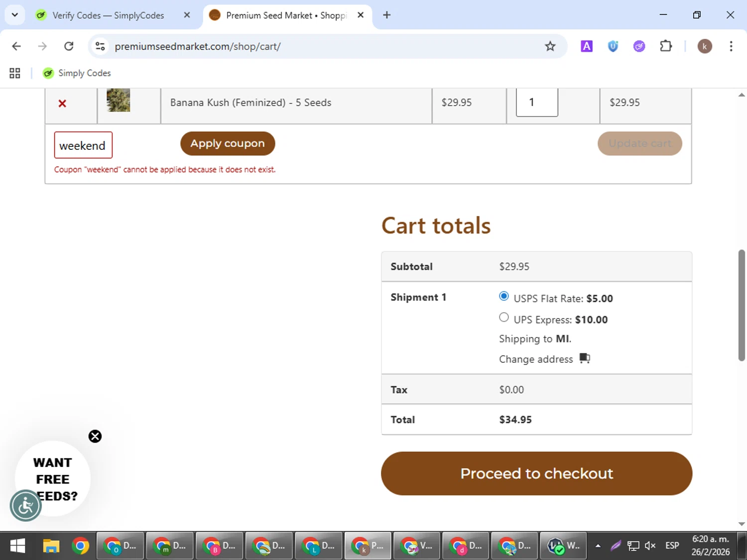The width and height of the screenshot is (747, 560).
Task: Select UPS Express shipping option
Action: (504, 318)
